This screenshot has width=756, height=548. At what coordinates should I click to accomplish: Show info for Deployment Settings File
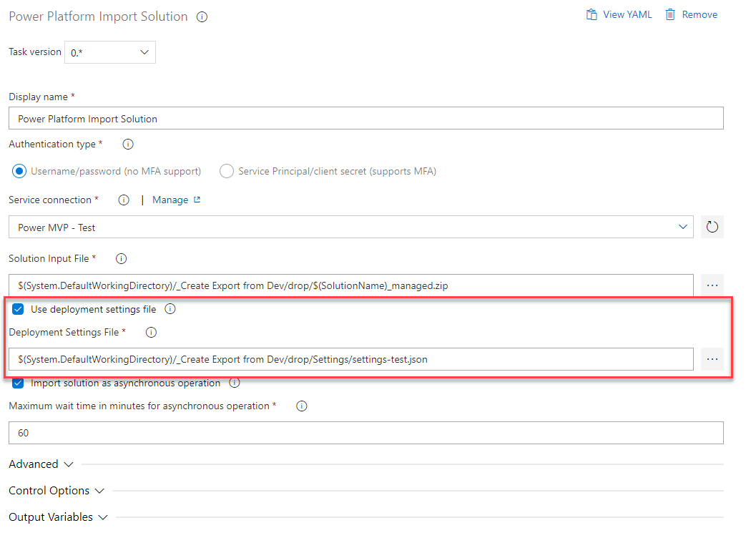point(152,333)
